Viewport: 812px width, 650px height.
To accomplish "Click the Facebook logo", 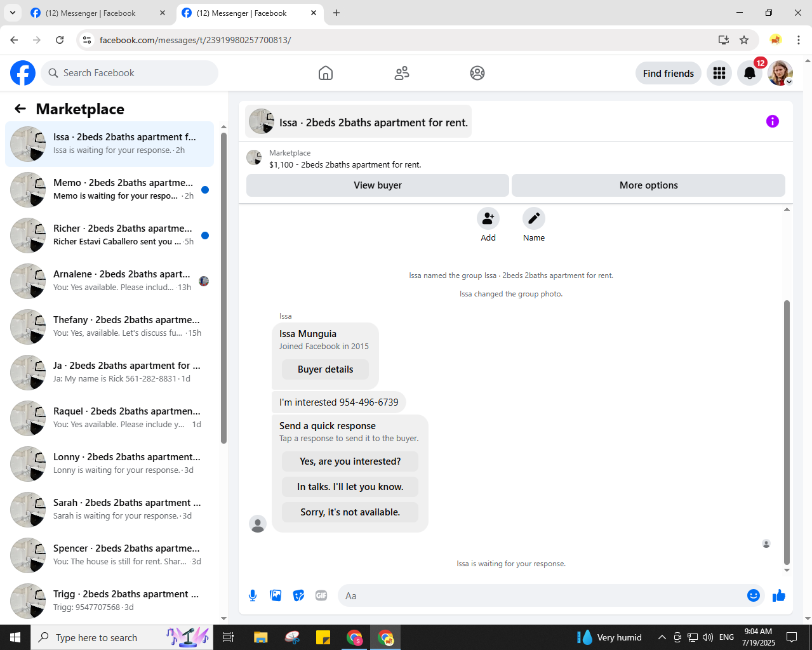I will 23,73.
